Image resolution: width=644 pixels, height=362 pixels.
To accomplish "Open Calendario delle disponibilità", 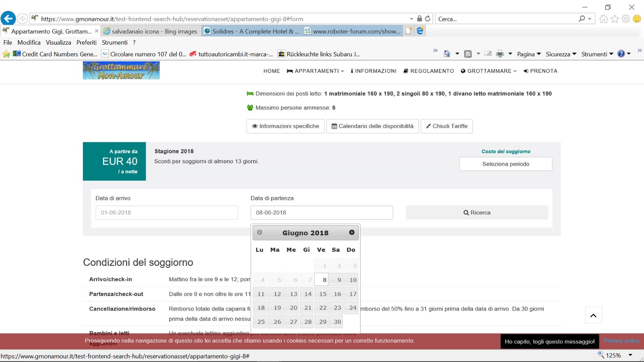I will pos(372,126).
